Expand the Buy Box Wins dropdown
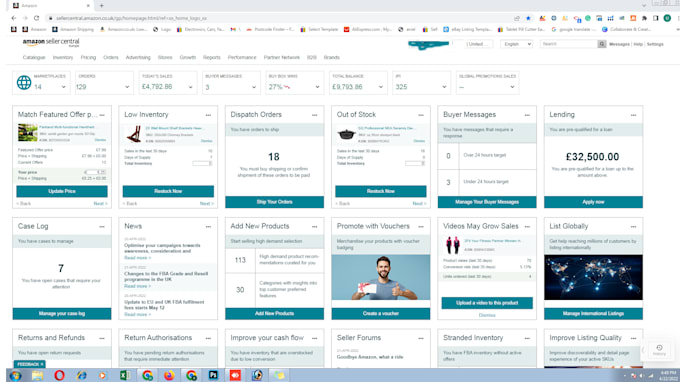Image resolution: width=680 pixels, height=382 pixels. pyautogui.click(x=317, y=87)
